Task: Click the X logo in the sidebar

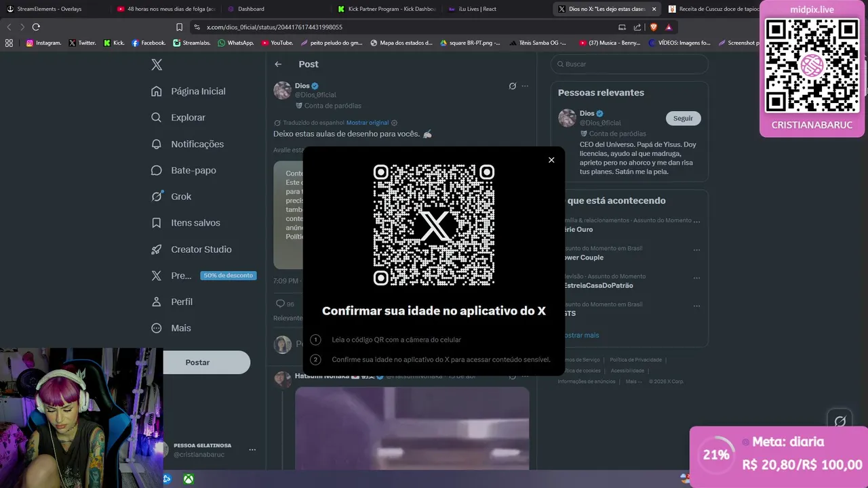Action: (157, 64)
